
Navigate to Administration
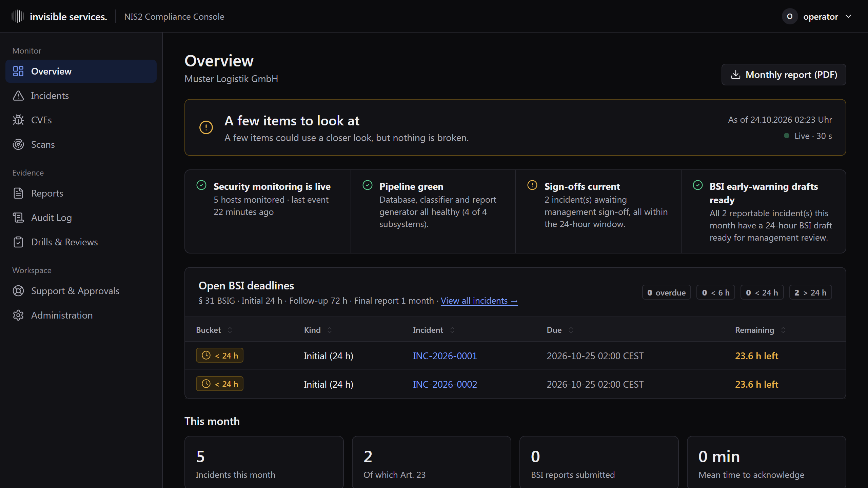click(81, 315)
